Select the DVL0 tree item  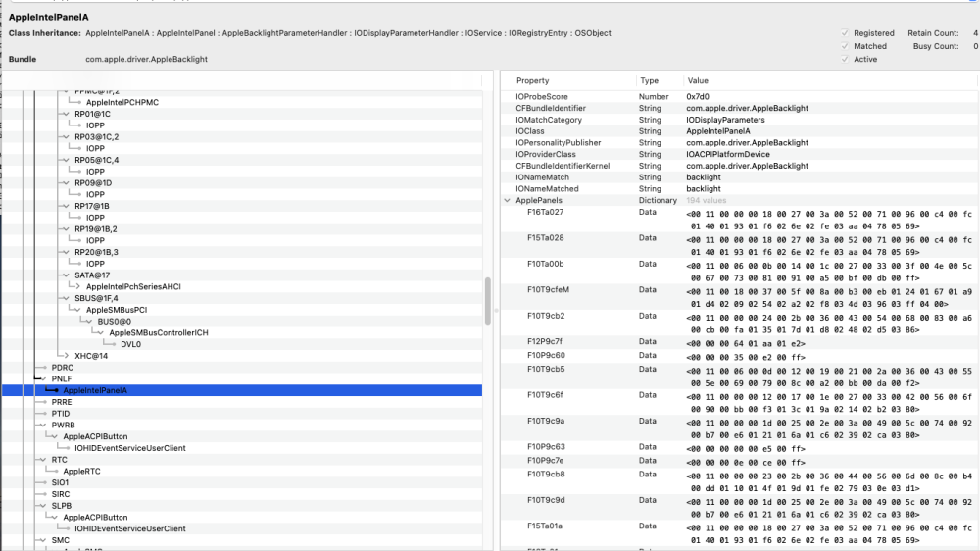pos(130,344)
